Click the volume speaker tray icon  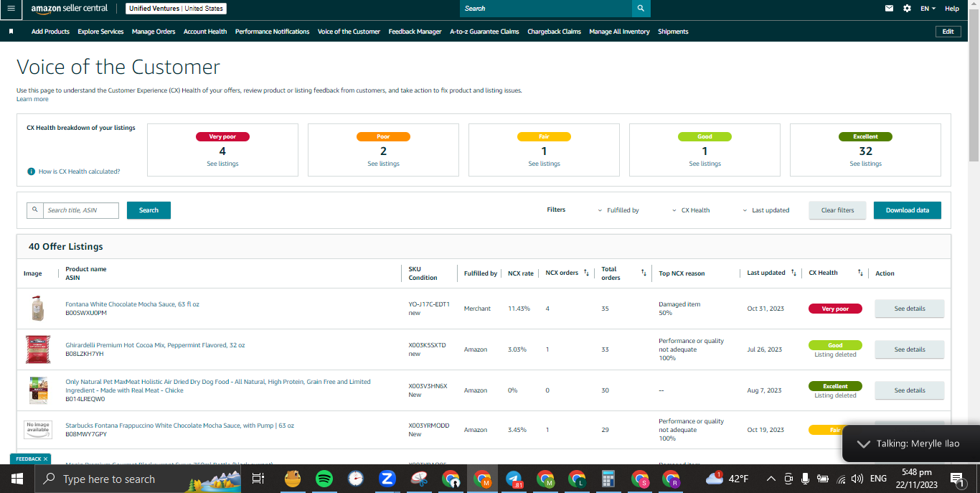(x=857, y=479)
